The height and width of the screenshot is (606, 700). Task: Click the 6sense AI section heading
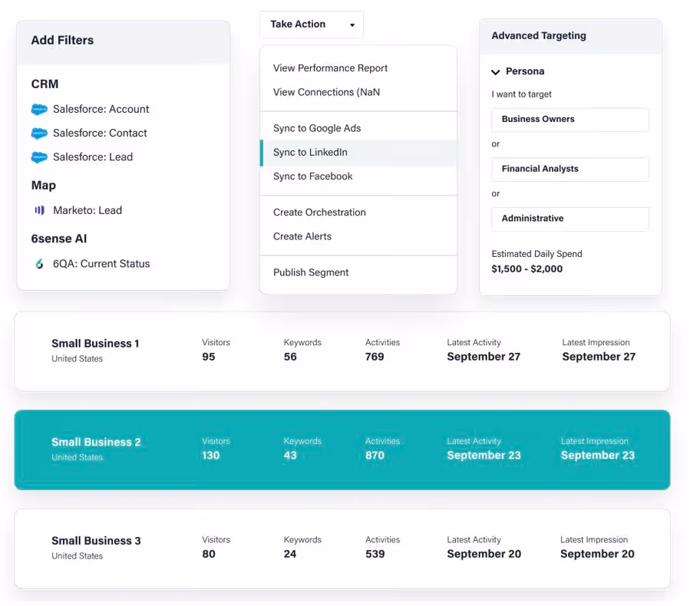pos(59,239)
